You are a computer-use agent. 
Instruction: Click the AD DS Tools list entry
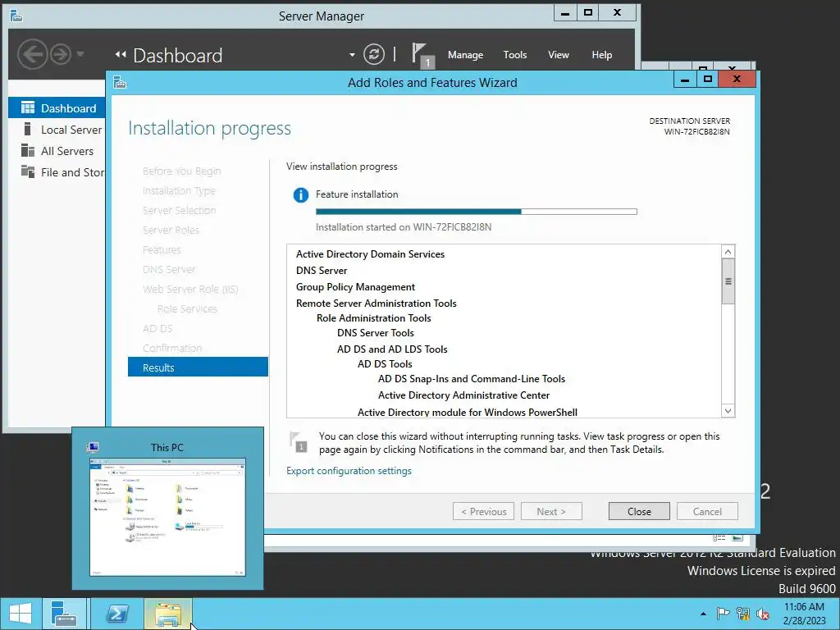385,364
